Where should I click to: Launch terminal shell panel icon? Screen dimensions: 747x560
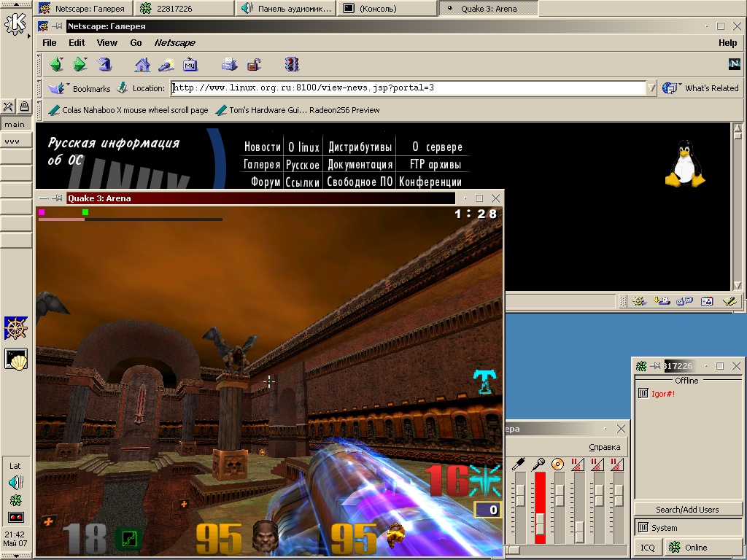tap(16, 359)
